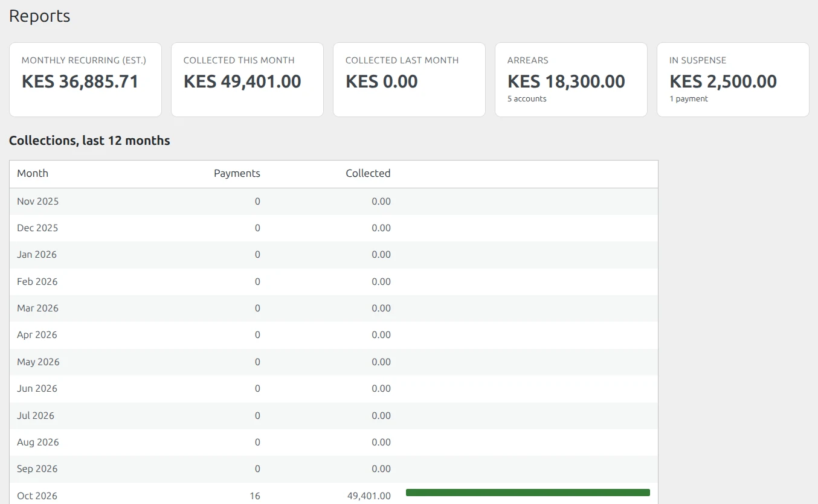Click the KES 36,885.71 amount
Image resolution: width=818 pixels, height=504 pixels.
80,81
